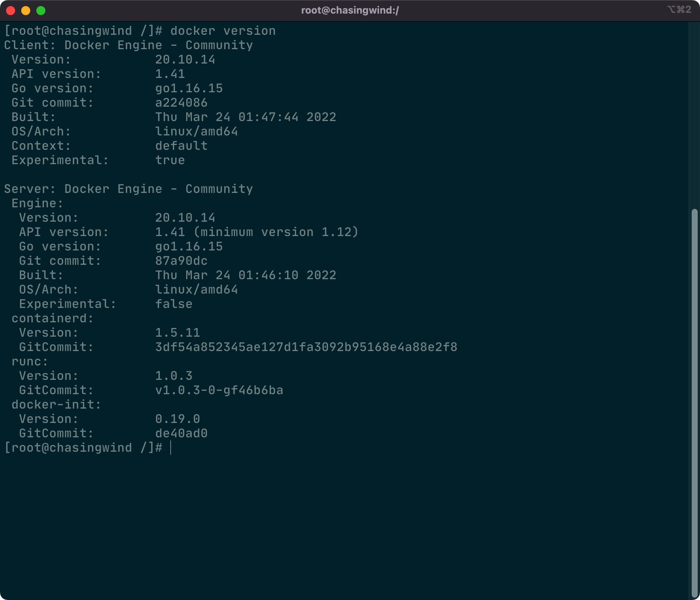Click the Client Version value "20.10.14"

pyautogui.click(x=185, y=59)
